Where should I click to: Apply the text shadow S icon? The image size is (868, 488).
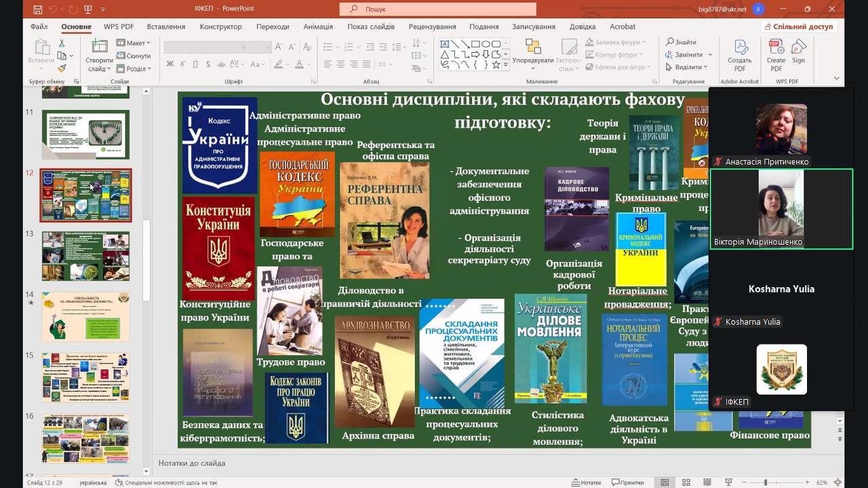pos(210,64)
